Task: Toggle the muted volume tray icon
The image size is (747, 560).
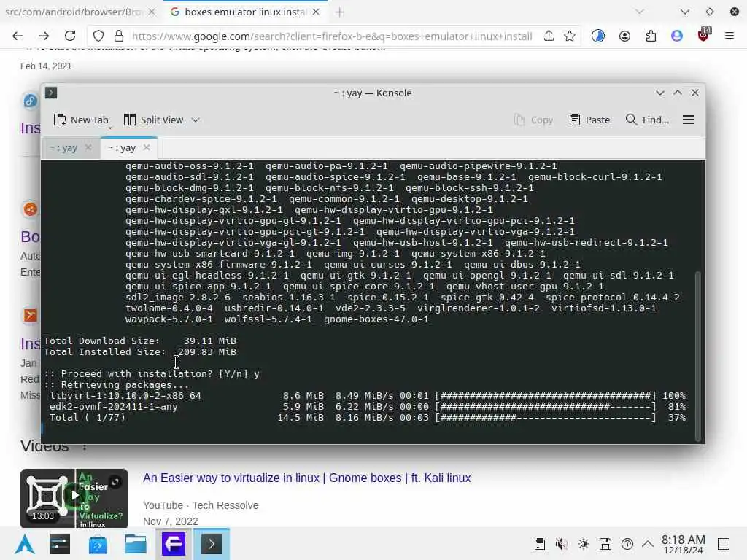Action: click(x=561, y=544)
